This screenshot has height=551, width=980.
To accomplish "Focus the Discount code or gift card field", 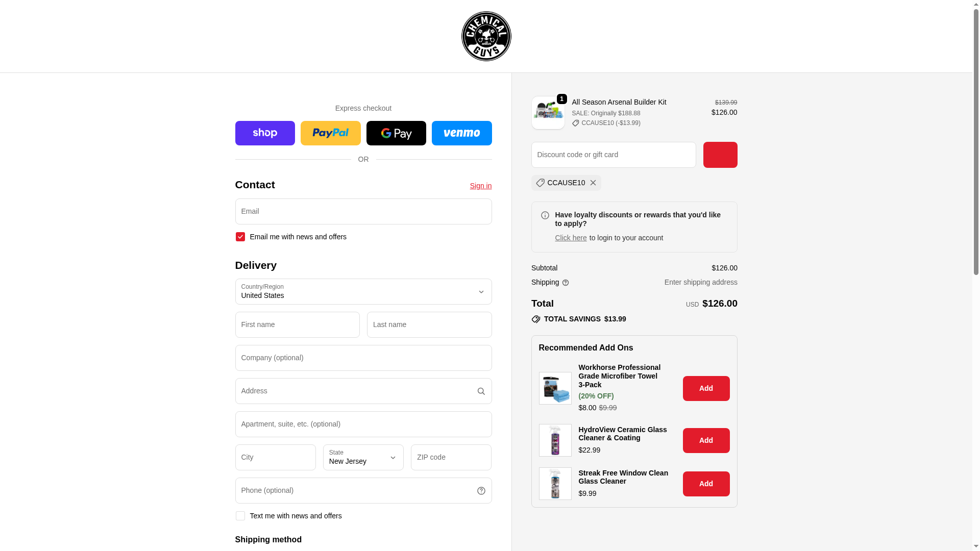I will [614, 155].
